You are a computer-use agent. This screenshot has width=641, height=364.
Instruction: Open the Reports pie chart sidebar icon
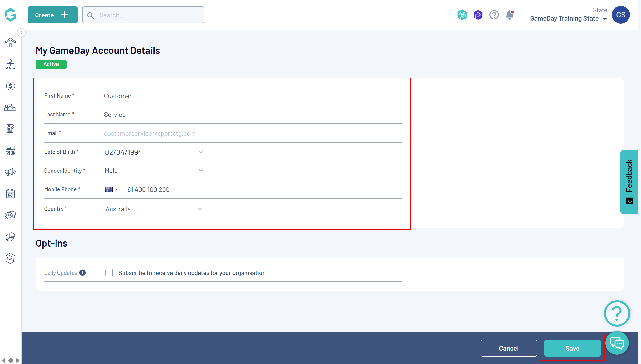(10, 237)
